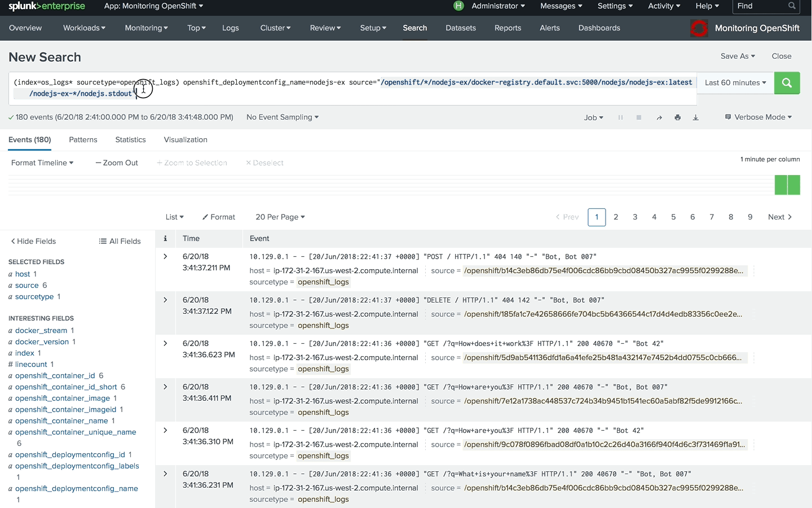Open the Save As dropdown
Screen dimensions: 812x508
pyautogui.click(x=738, y=56)
